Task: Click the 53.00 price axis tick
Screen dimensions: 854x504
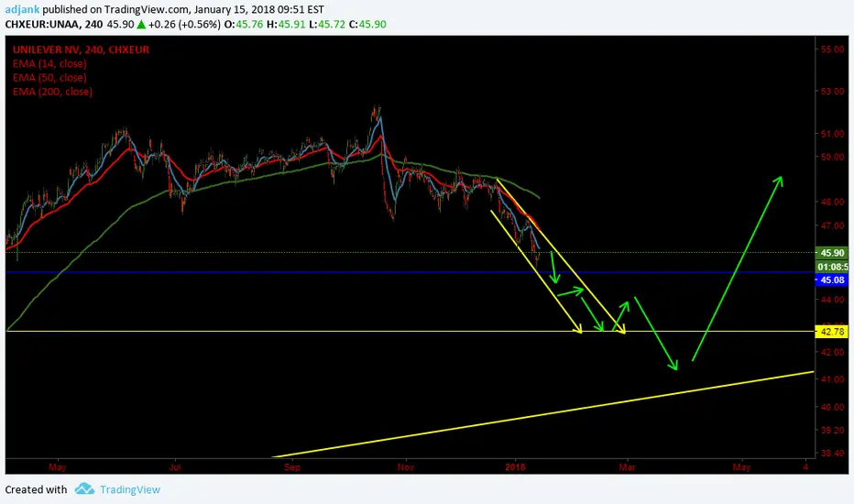Action: (x=832, y=91)
